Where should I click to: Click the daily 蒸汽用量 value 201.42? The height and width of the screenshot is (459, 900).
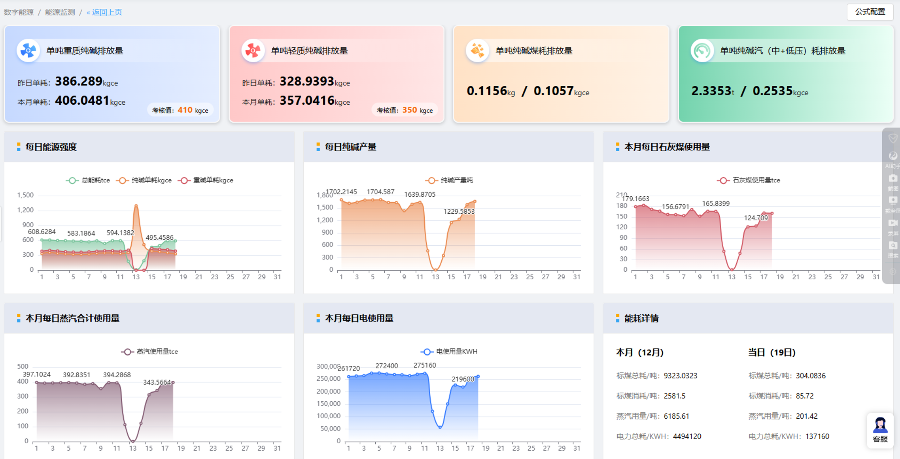click(806, 416)
